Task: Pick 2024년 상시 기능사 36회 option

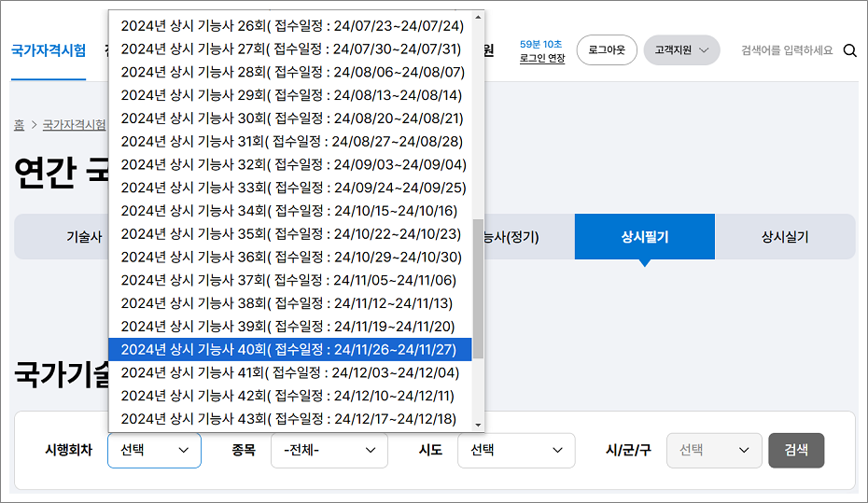Action: click(x=290, y=258)
